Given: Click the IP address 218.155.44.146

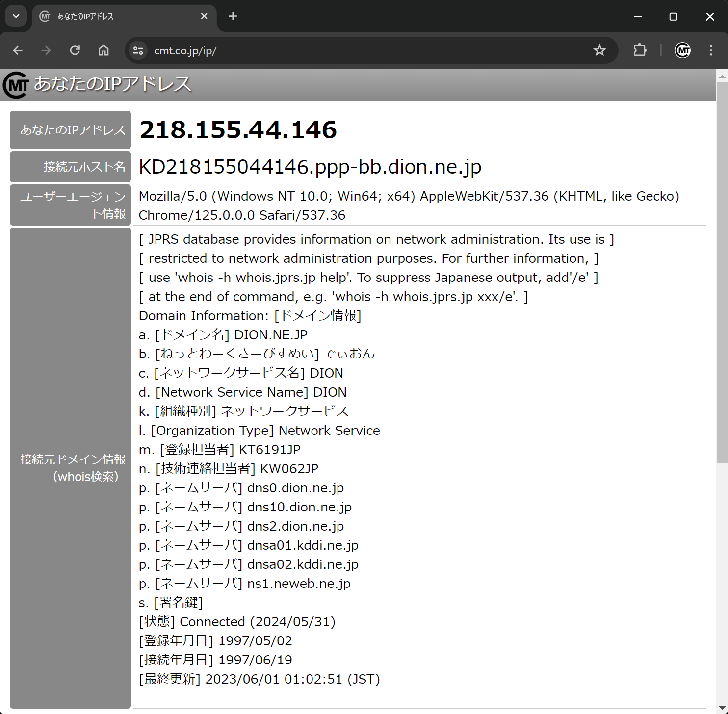Looking at the screenshot, I should 238,130.
